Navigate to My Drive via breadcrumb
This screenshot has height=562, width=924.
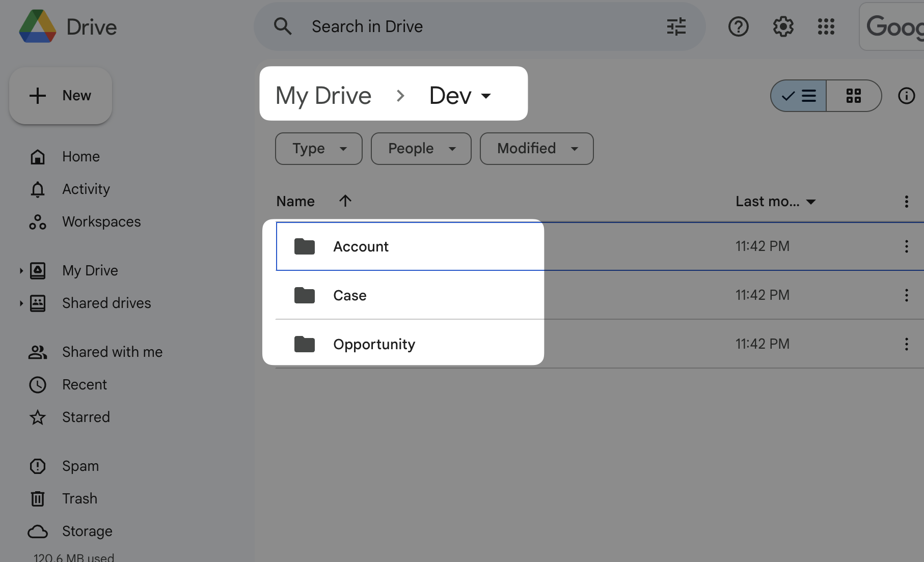click(x=323, y=95)
